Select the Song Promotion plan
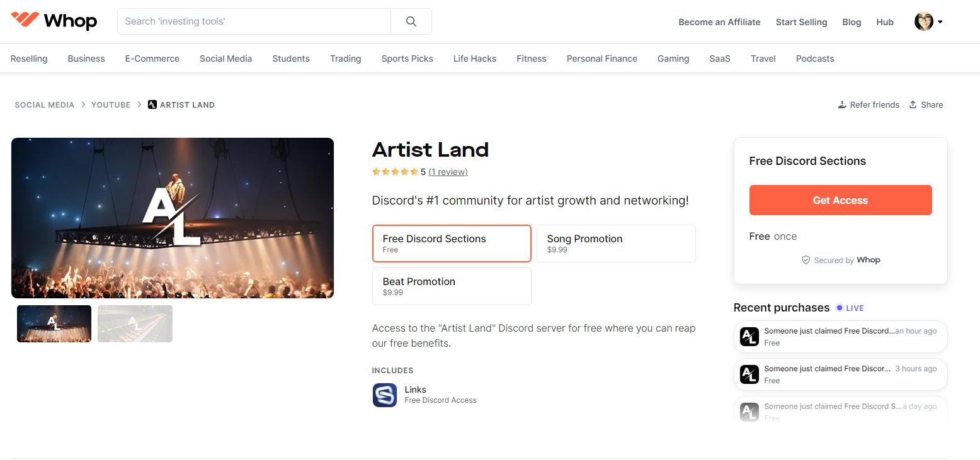This screenshot has height=460, width=980. click(x=616, y=244)
